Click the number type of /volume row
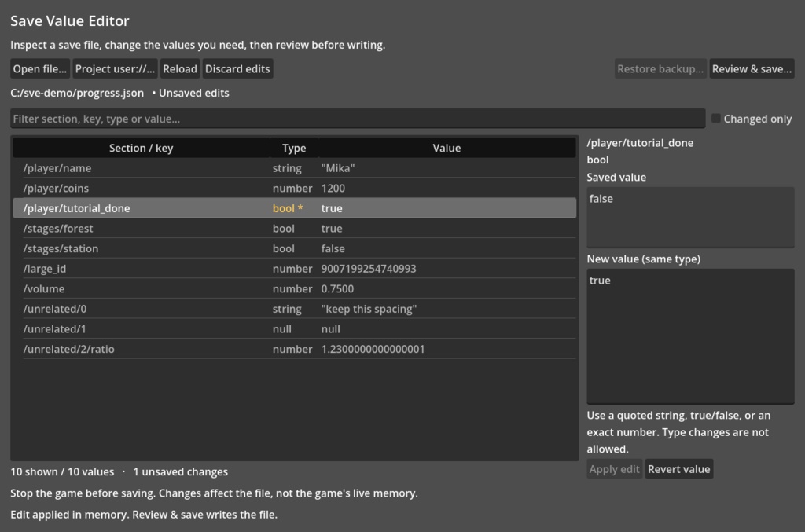 click(292, 288)
